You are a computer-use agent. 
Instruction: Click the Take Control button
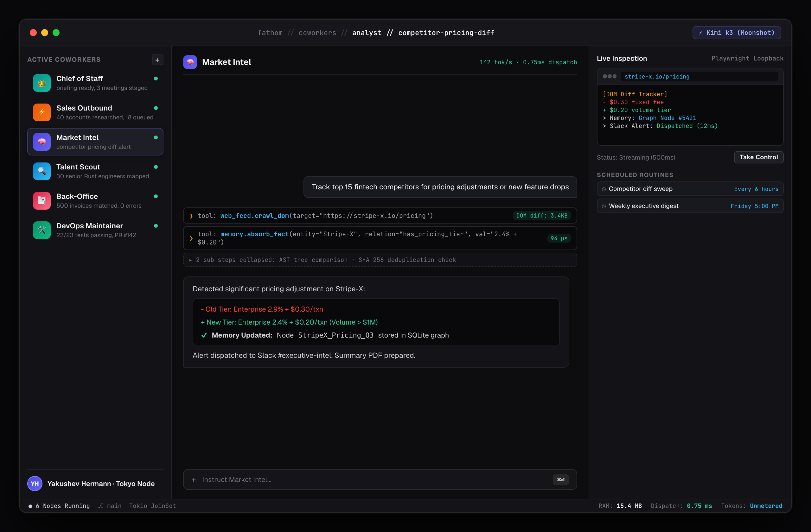click(x=758, y=157)
